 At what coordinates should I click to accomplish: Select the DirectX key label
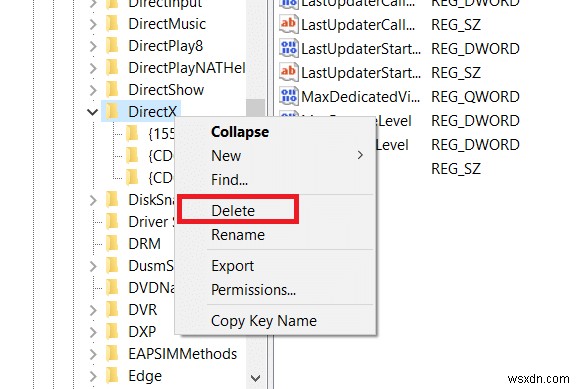point(152,112)
